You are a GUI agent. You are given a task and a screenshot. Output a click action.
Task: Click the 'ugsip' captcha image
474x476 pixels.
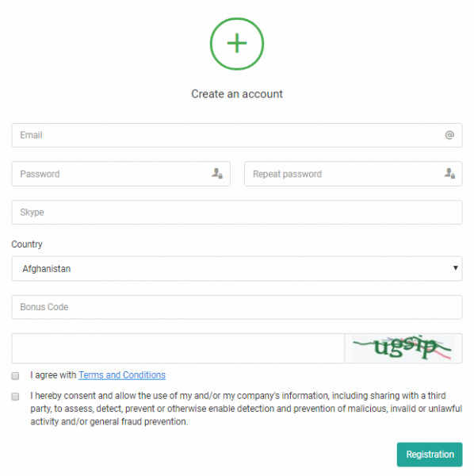(403, 348)
